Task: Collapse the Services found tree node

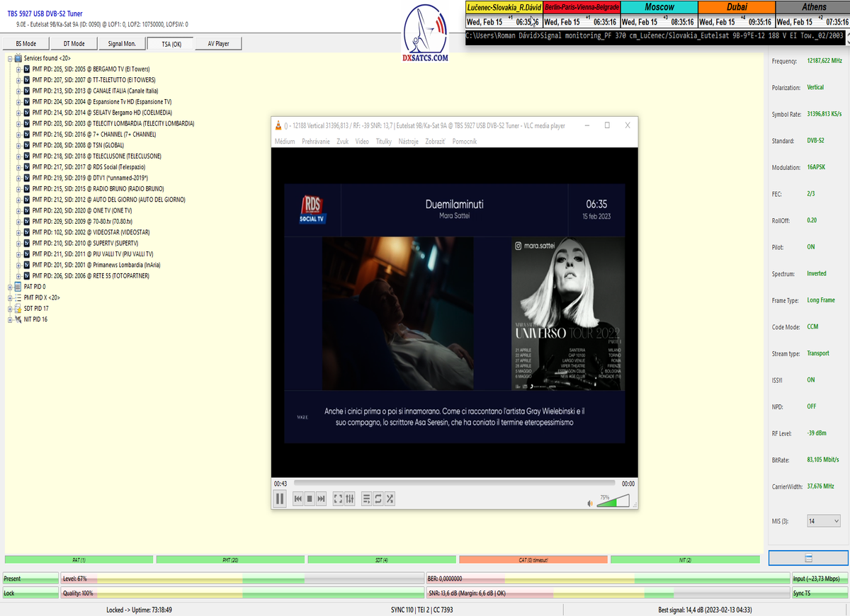Action: point(10,58)
